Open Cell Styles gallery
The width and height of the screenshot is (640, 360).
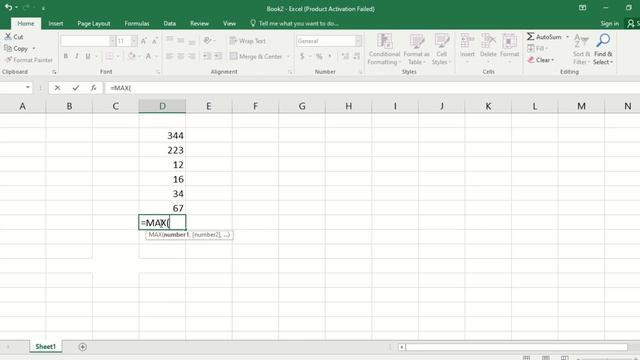[x=441, y=49]
